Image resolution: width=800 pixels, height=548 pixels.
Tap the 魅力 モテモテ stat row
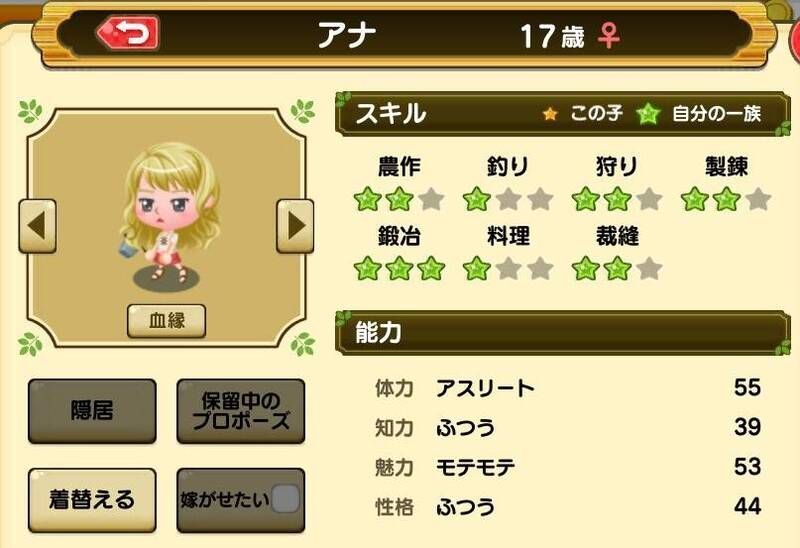[568, 467]
